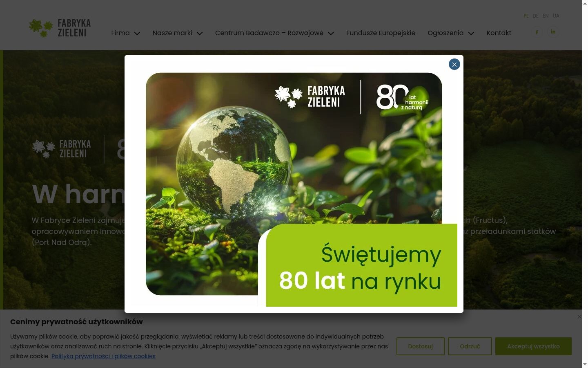
Task: Dismiss cookie banner with small X icon
Action: click(x=579, y=317)
